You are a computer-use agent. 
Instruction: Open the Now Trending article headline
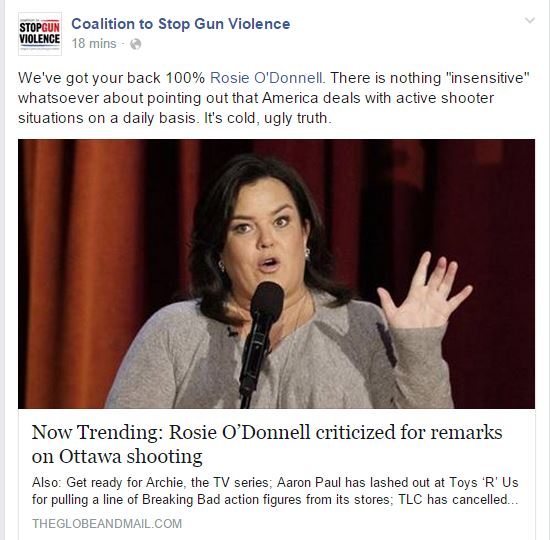[267, 444]
